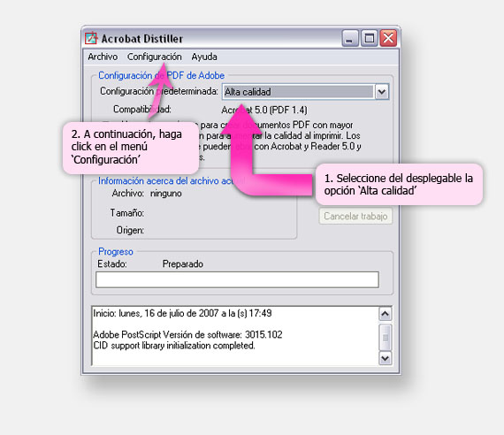
Task: Open the Archivo menu
Action: (103, 57)
